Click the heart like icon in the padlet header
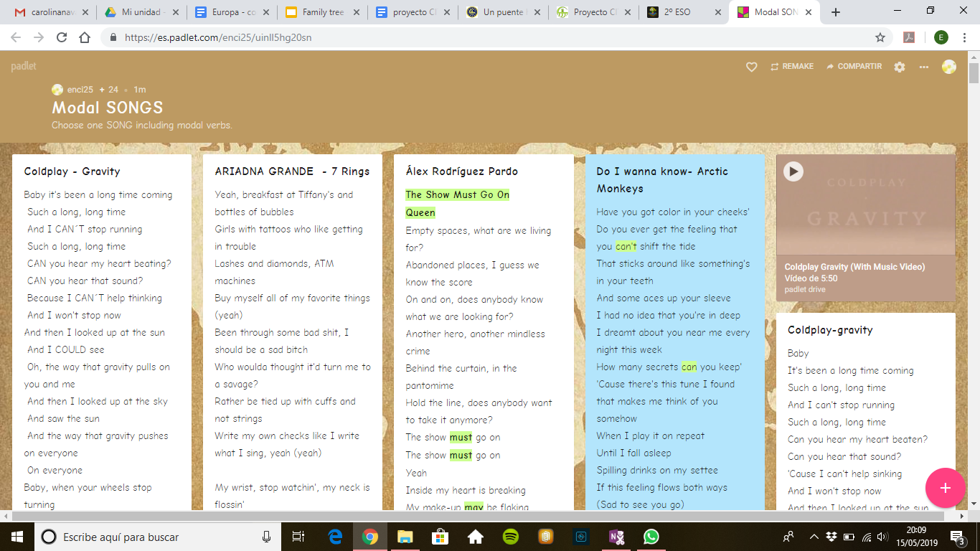 click(752, 67)
